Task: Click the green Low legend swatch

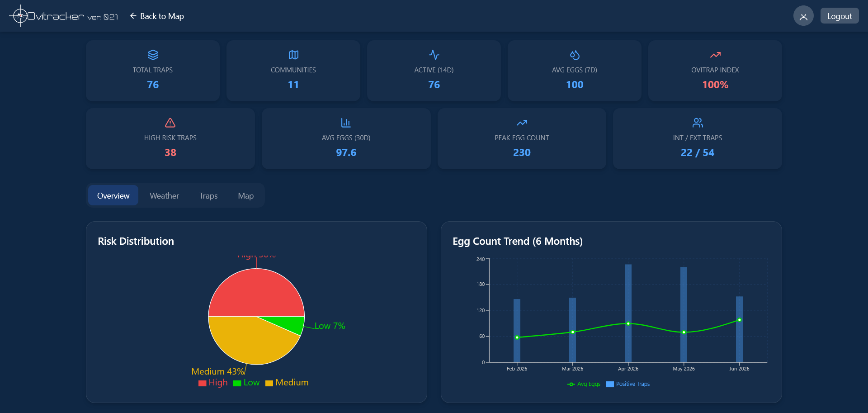Action: 237,383
